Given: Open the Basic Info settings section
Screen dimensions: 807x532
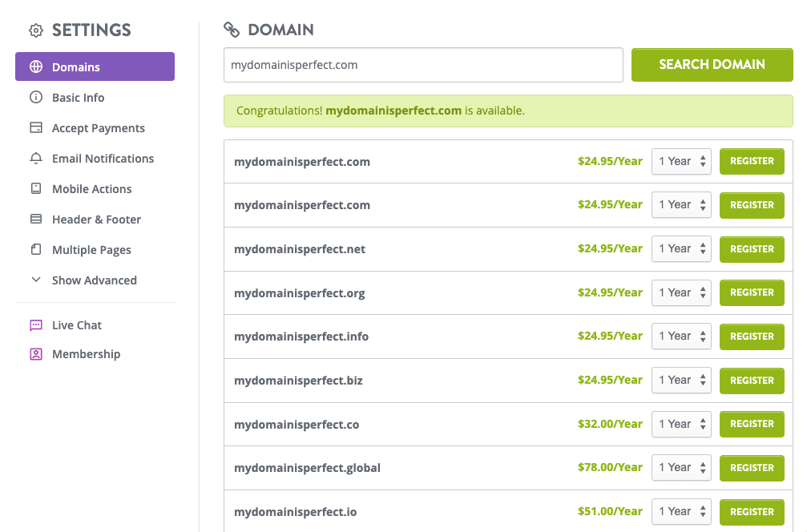Looking at the screenshot, I should (x=79, y=98).
